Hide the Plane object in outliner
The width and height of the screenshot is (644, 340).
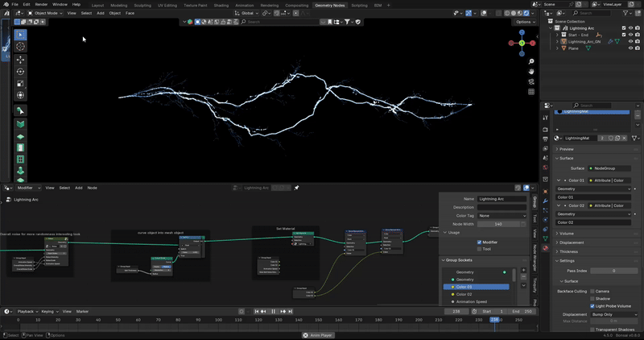(630, 48)
